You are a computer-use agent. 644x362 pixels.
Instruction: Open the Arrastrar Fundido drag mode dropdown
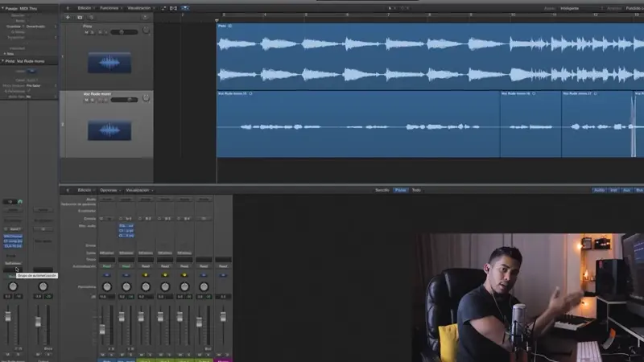634,8
